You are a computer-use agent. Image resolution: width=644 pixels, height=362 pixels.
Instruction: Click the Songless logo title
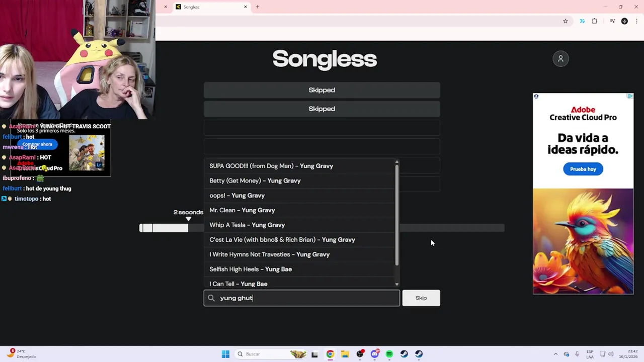click(325, 59)
